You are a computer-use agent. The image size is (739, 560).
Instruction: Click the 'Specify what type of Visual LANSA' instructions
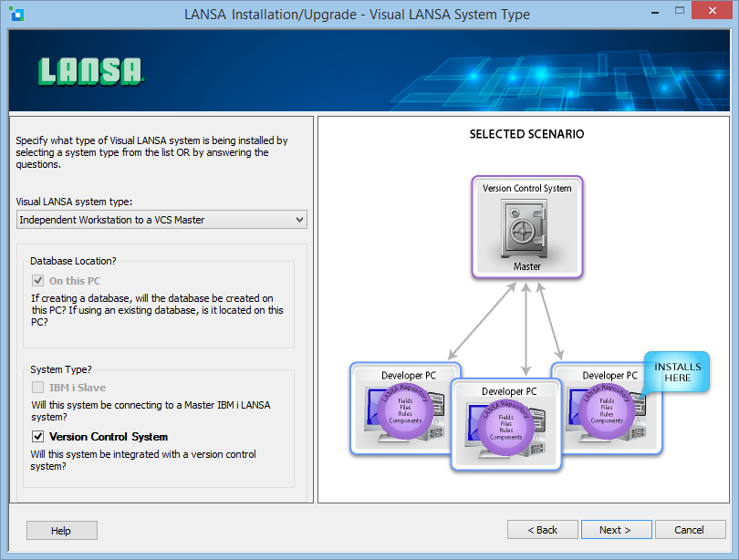coord(151,152)
